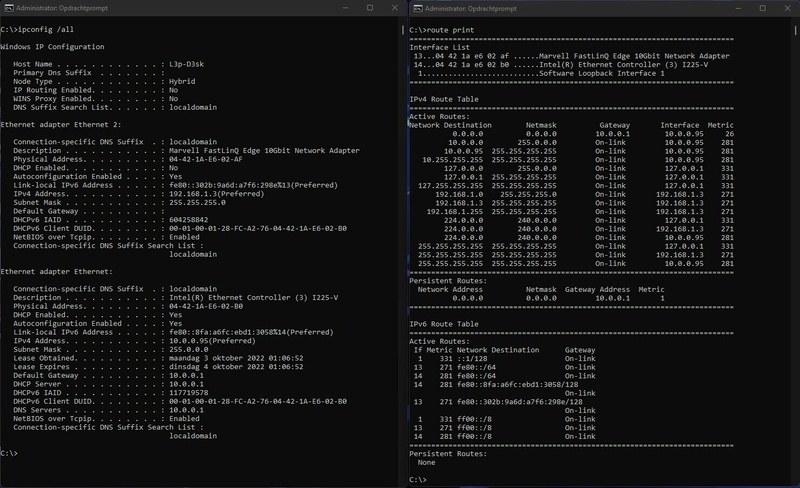Click the '127.255.255.255' network destination entry

click(451, 186)
